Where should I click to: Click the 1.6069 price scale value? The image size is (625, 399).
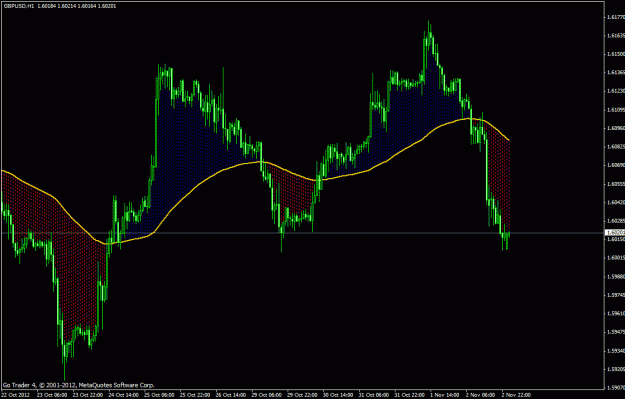click(615, 165)
